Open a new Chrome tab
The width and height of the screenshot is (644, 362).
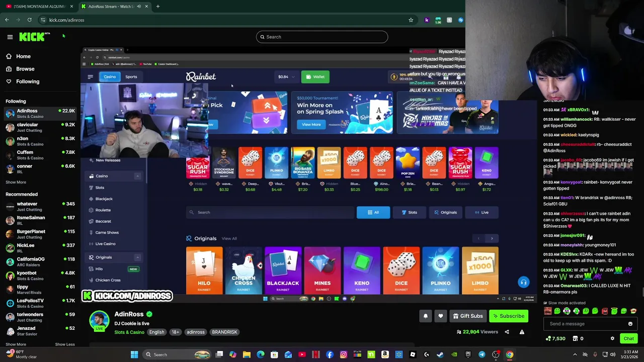(157, 7)
